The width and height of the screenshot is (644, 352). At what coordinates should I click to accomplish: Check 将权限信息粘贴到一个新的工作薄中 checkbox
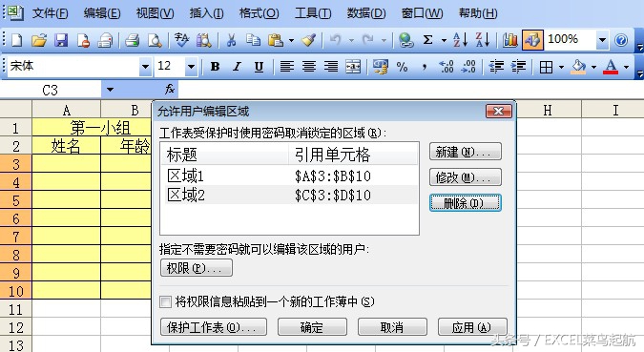165,302
